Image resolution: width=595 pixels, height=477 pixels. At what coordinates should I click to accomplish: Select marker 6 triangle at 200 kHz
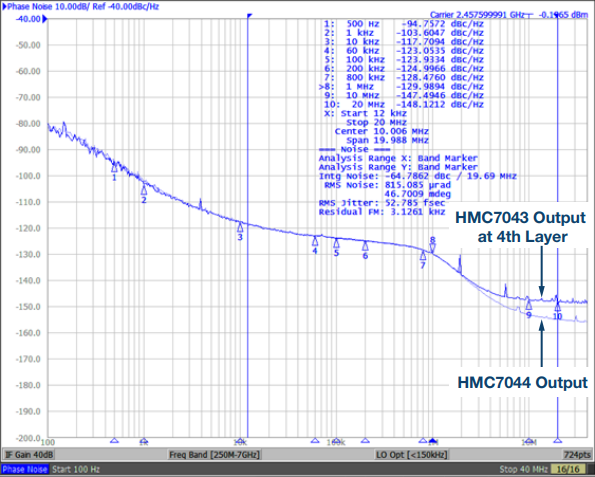pyautogui.click(x=365, y=246)
